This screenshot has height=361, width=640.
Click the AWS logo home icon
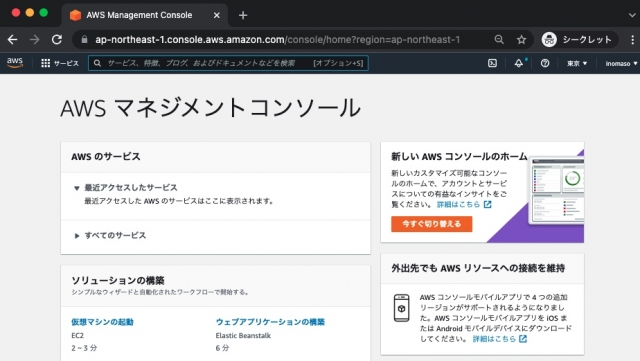coord(15,62)
